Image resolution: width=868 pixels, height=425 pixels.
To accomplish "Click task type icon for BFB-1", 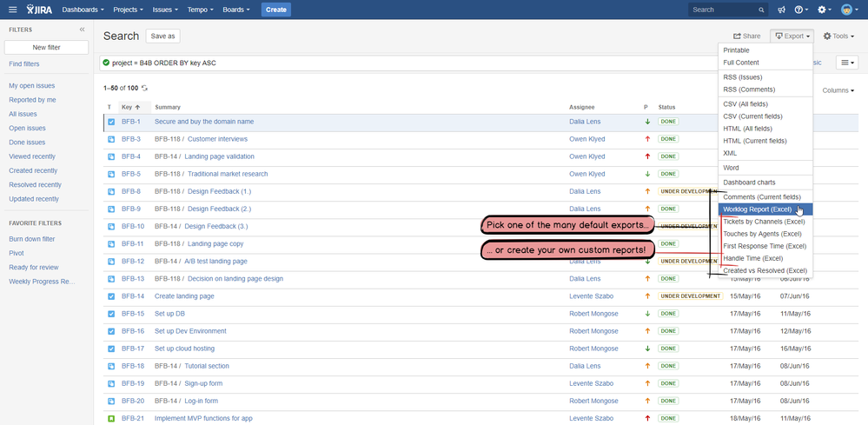I will (x=111, y=122).
